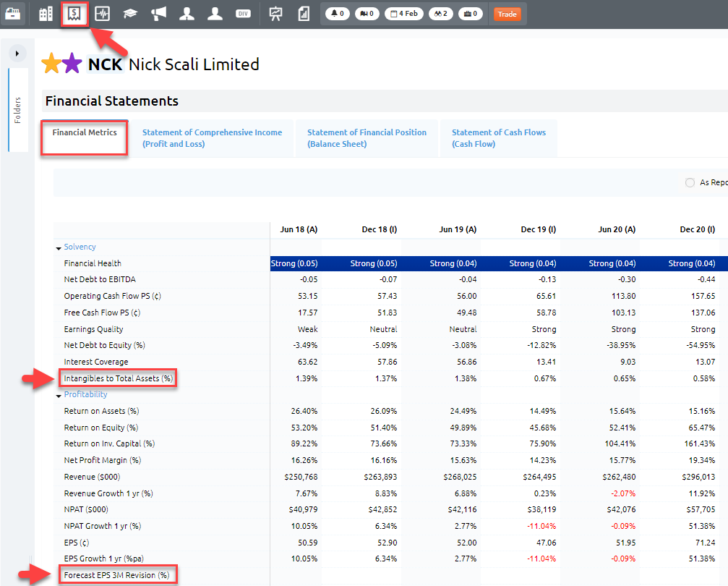Collapse the Solvency section
This screenshot has width=728, height=586.
59,248
